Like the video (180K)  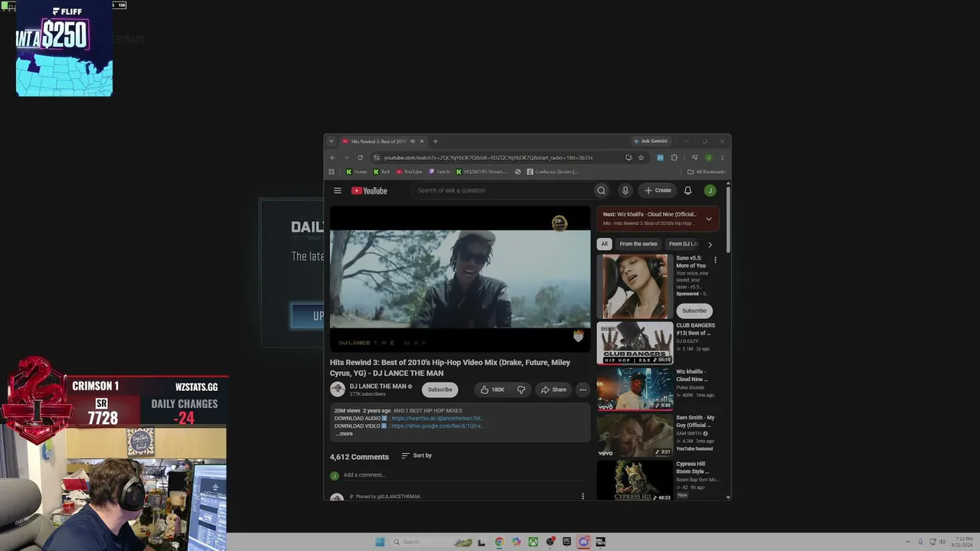click(492, 390)
